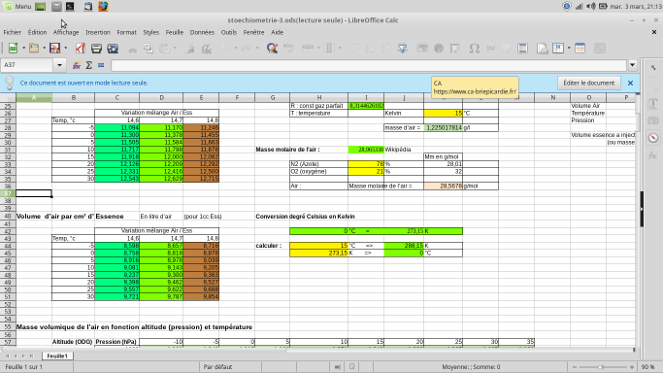This screenshot has width=663, height=373.
Task: Expand the formula bar with arrow
Action: click(633, 65)
